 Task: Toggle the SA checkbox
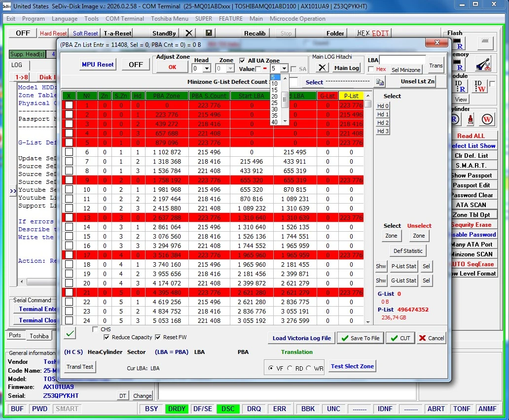point(293,69)
